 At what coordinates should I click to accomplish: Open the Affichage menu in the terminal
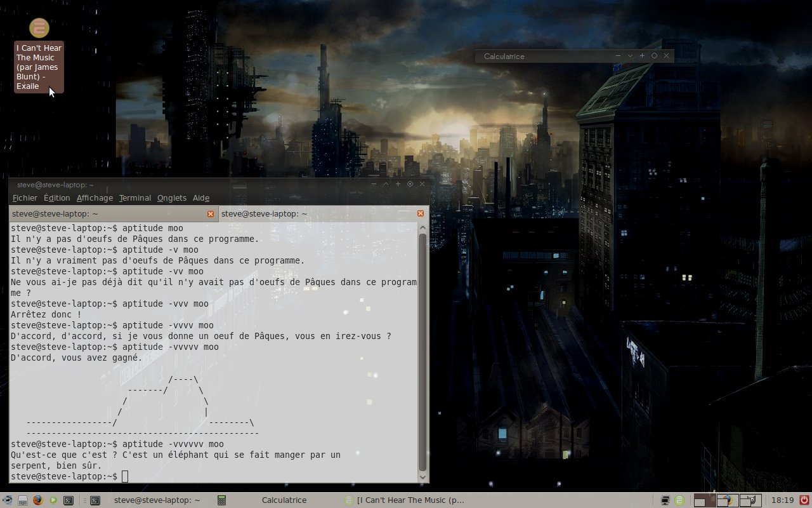pyautogui.click(x=95, y=198)
